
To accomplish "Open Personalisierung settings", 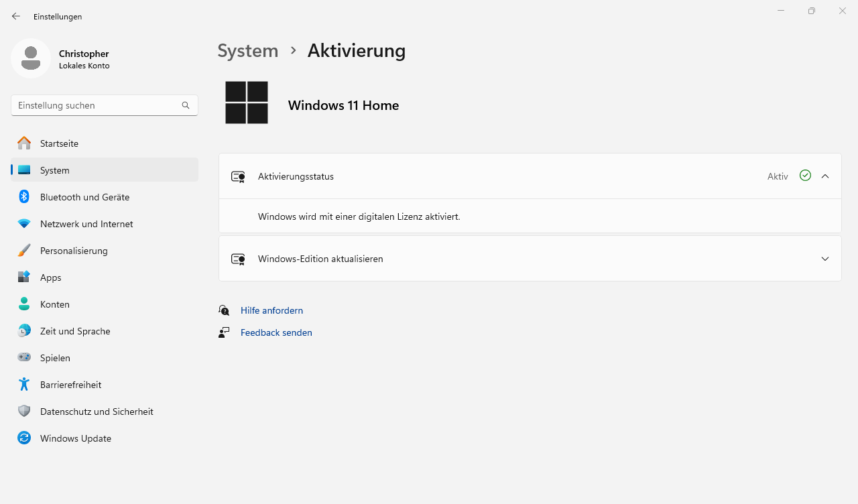I will tap(105, 251).
